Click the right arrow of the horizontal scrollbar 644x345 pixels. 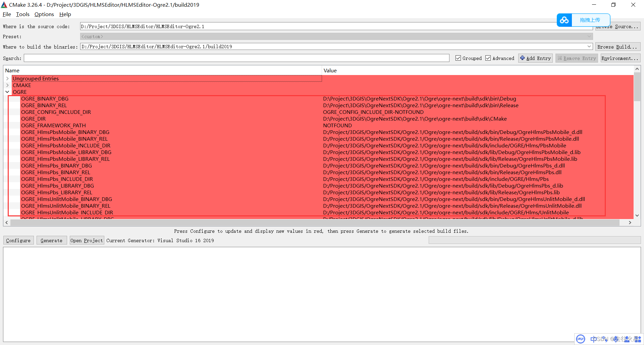[x=630, y=222]
